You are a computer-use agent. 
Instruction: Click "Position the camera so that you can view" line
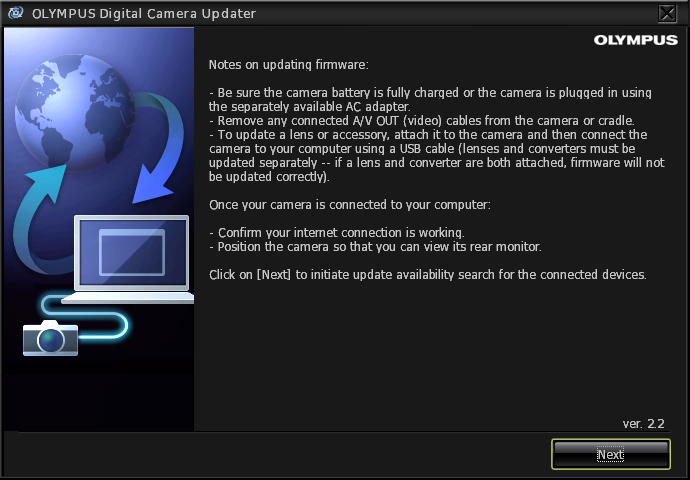click(375, 247)
